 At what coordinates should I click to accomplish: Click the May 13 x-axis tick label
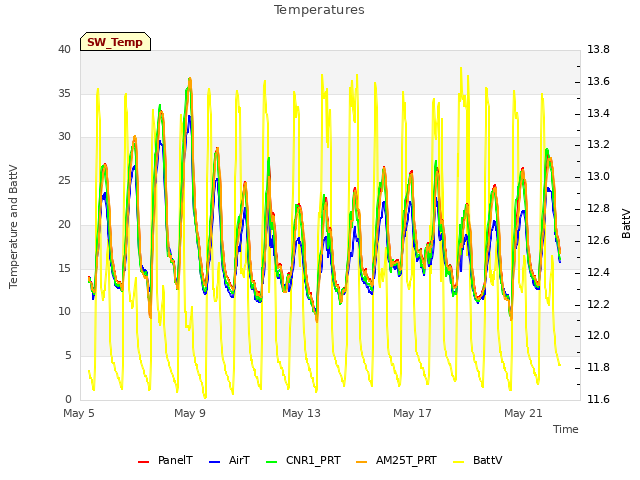301,413
